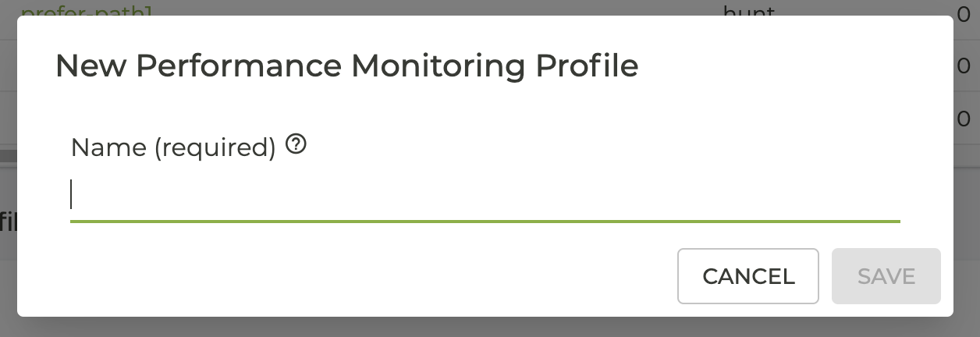Click the word 'Performance' in the dialog heading

coord(239,66)
